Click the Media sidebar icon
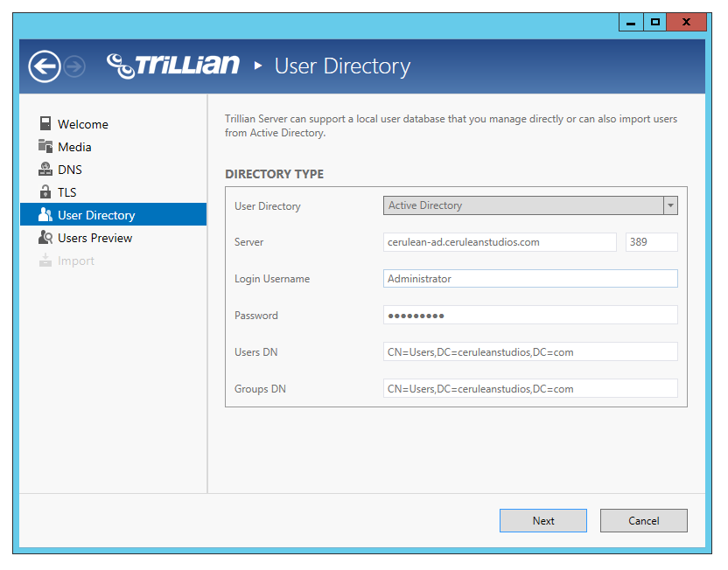 (x=45, y=146)
